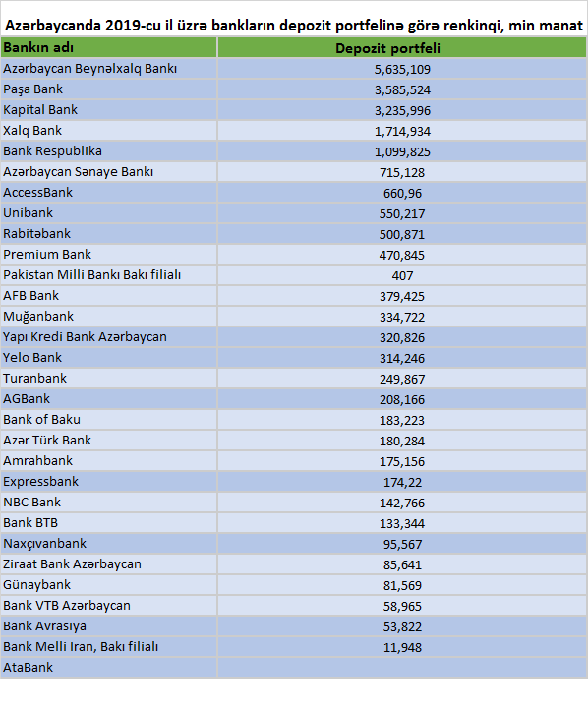Select the empty AtaBank deposit cell

click(402, 668)
